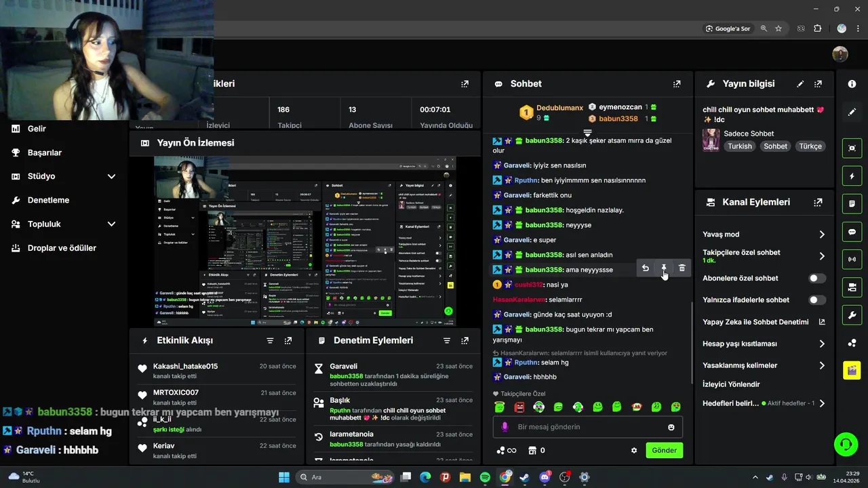Select the pencil edit shortcut in right sidebar
868x488 pixels.
(852, 112)
